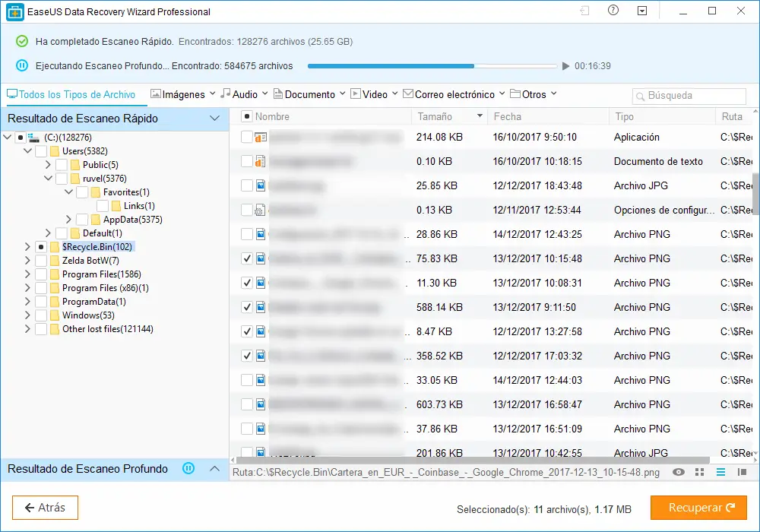Check the Program Files(1586) checkbox

(x=41, y=274)
